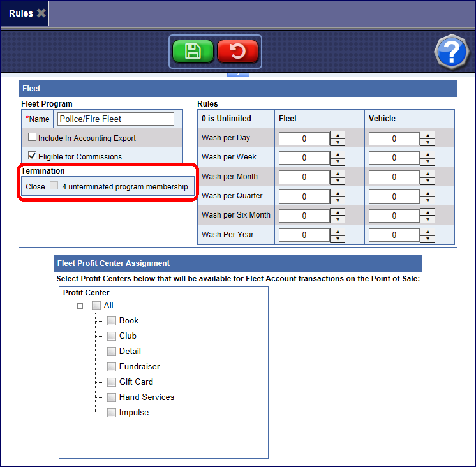Viewport: 476px width, 467px height.
Task: Click the Fleet Program Name field
Action: tap(115, 119)
